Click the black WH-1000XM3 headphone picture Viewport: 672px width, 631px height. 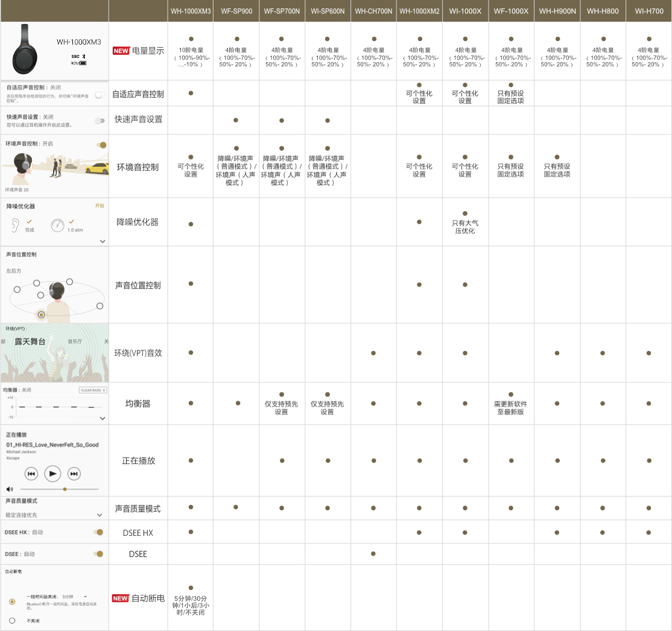[25, 49]
